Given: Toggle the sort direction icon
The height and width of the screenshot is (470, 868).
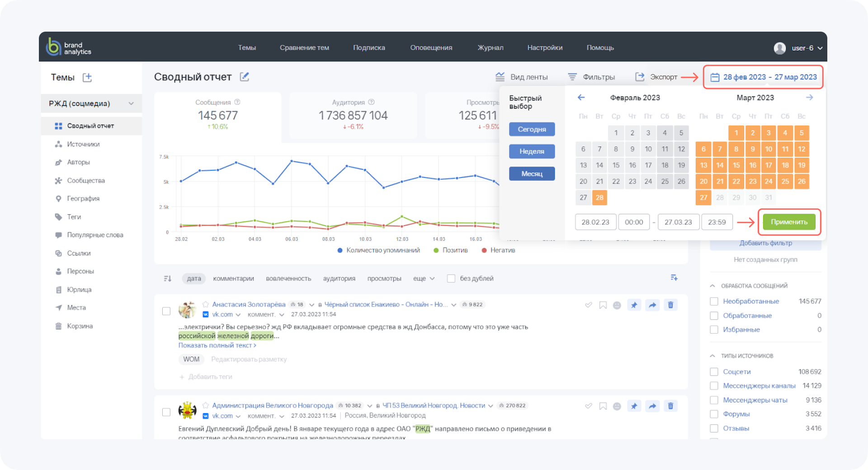Looking at the screenshot, I should [x=168, y=278].
